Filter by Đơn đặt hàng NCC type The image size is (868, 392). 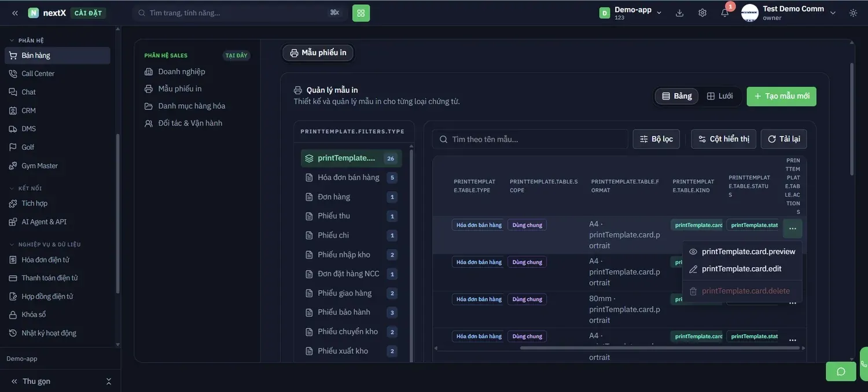click(351, 274)
